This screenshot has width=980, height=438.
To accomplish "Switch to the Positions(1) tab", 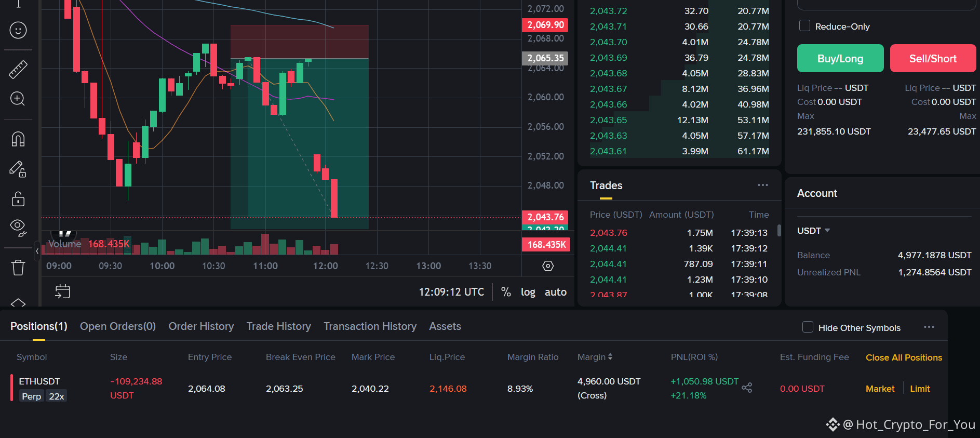I will click(x=39, y=326).
